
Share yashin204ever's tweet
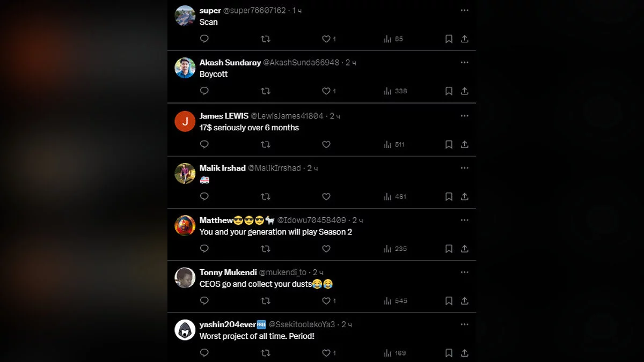(x=465, y=353)
